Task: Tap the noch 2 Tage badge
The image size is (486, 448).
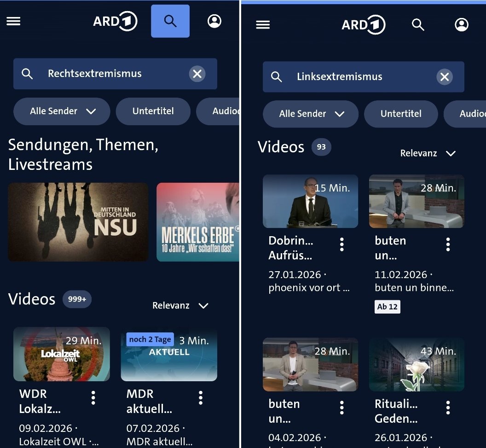Action: (x=150, y=339)
